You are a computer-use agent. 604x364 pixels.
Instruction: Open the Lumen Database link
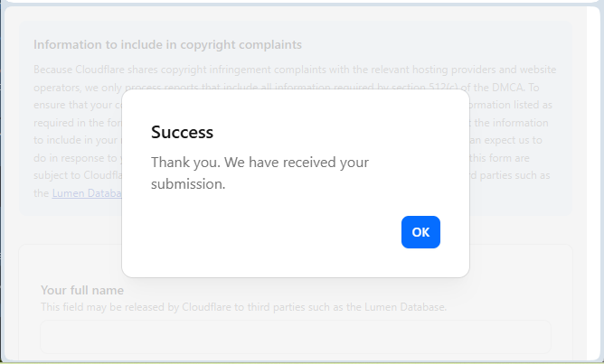click(87, 192)
